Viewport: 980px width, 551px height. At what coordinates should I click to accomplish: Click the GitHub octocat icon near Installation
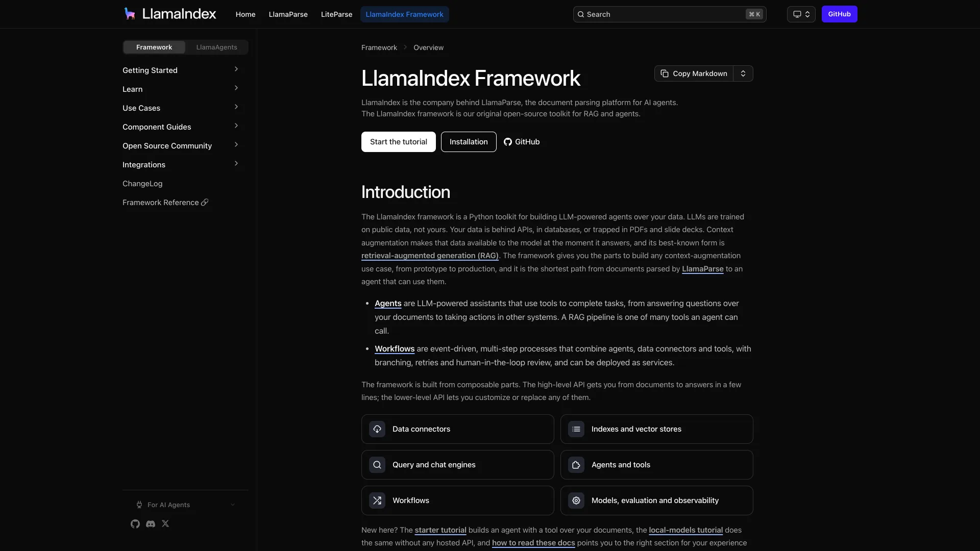(508, 142)
